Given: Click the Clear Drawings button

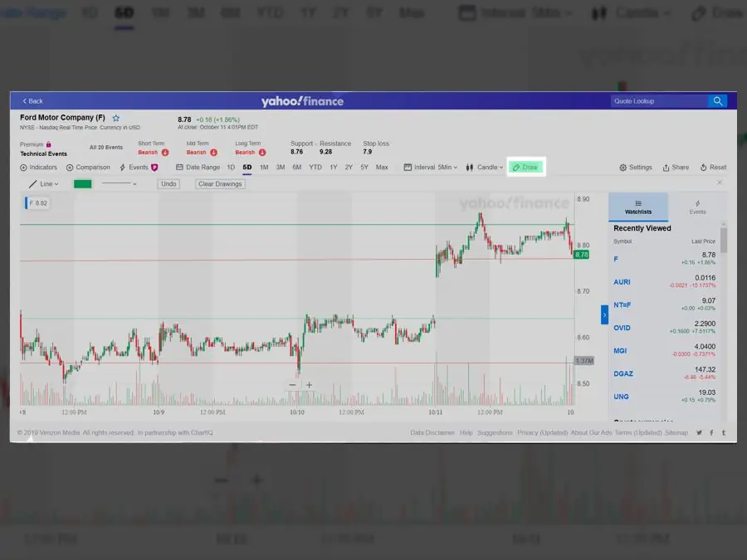Looking at the screenshot, I should click(x=220, y=184).
